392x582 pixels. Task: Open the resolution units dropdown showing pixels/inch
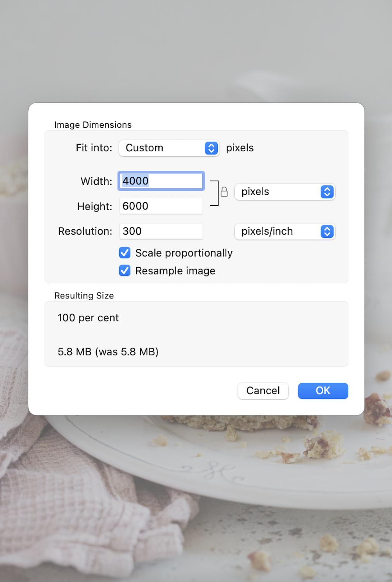[284, 231]
